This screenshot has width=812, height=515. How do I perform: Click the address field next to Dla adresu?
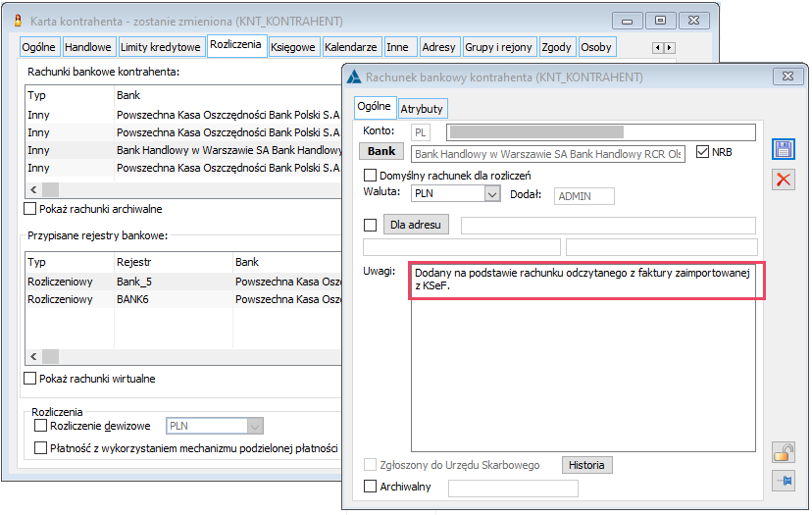(608, 226)
